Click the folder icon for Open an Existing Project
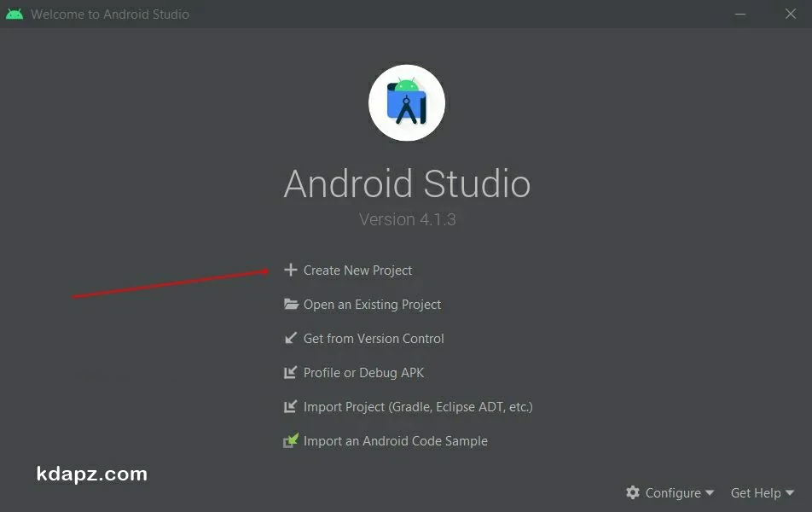 point(291,305)
